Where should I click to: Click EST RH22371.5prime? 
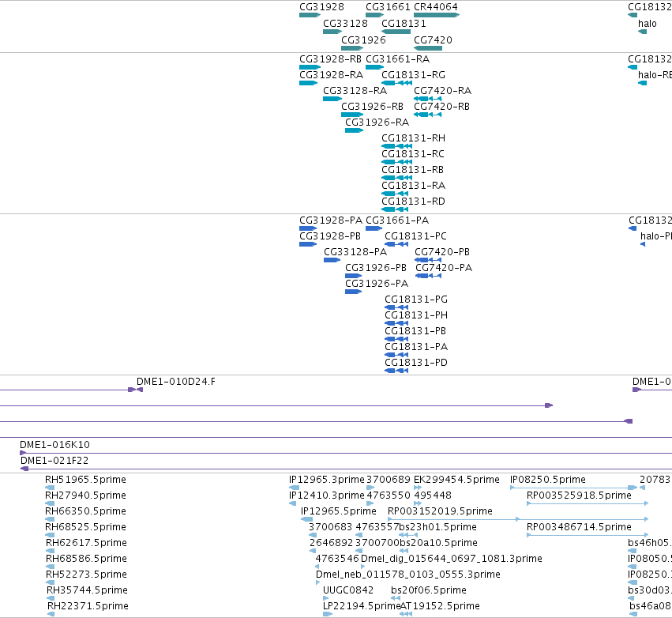[51, 614]
